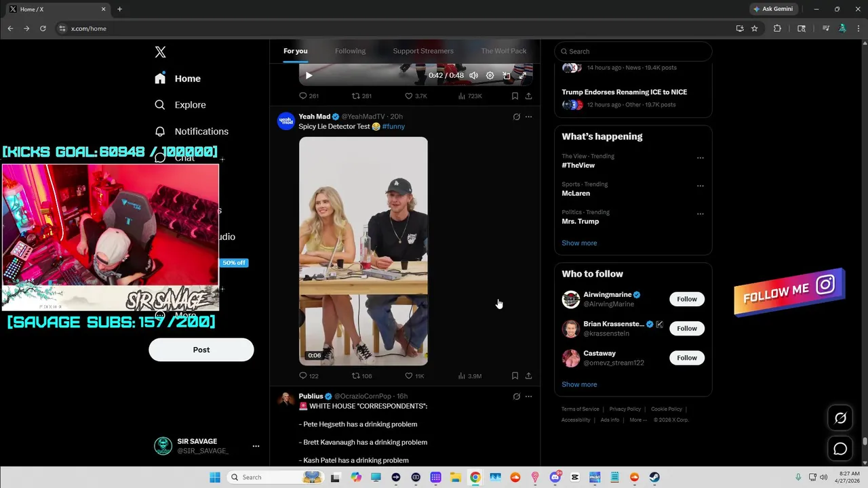The width and height of the screenshot is (868, 488).
Task: Mute the hockey video volume icon
Action: pyautogui.click(x=473, y=75)
